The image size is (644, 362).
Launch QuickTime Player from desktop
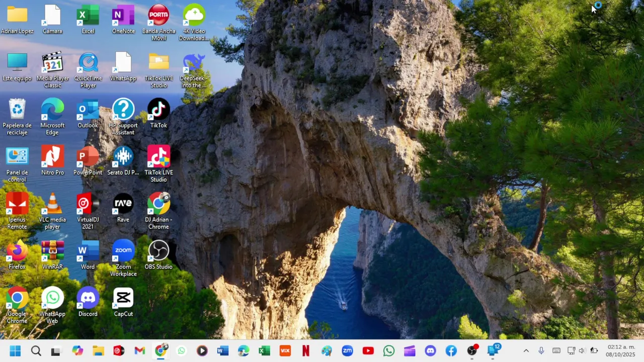pyautogui.click(x=88, y=69)
